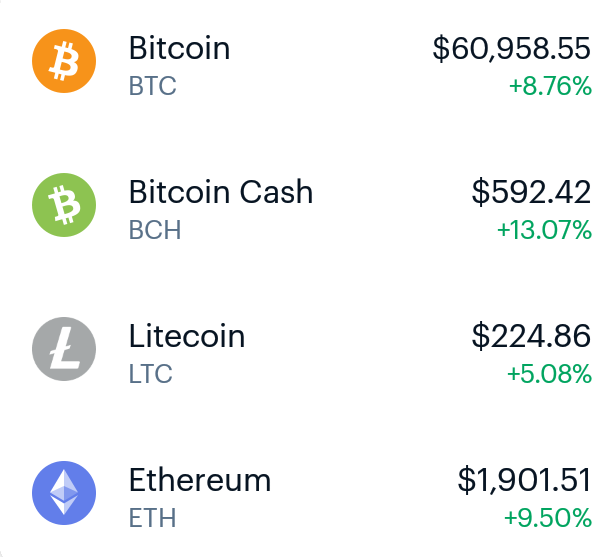Select the LTC ticker symbol

(x=151, y=374)
